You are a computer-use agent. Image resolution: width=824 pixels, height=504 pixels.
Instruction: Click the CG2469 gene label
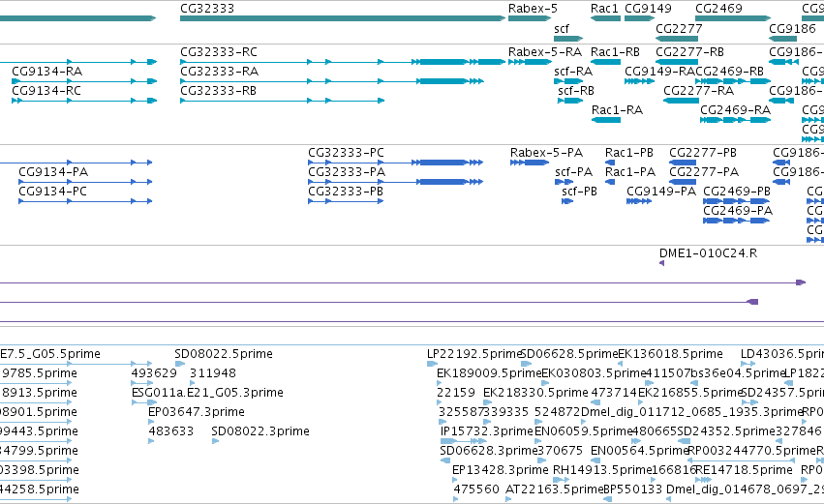click(x=718, y=9)
